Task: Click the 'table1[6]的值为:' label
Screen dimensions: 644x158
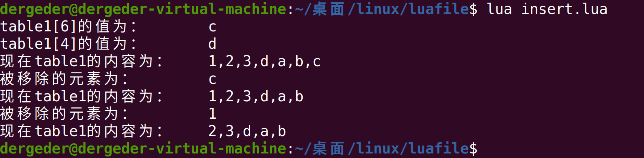Action: [69, 26]
